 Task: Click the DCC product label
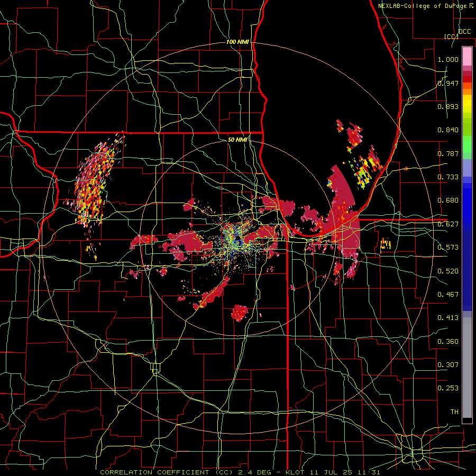point(464,31)
